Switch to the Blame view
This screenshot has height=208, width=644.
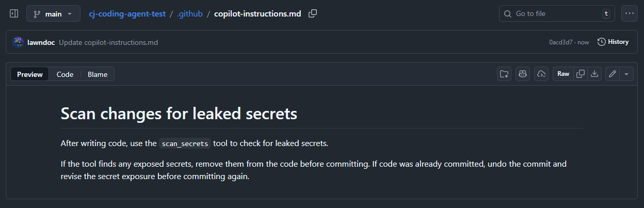(x=98, y=74)
